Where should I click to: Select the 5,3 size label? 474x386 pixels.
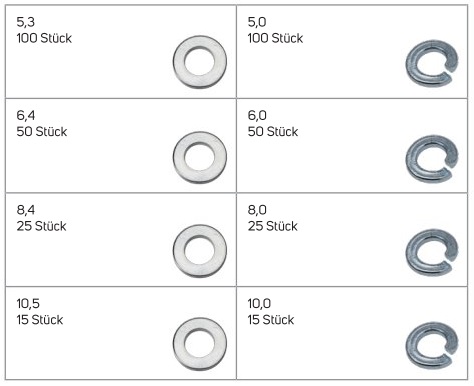pos(26,22)
